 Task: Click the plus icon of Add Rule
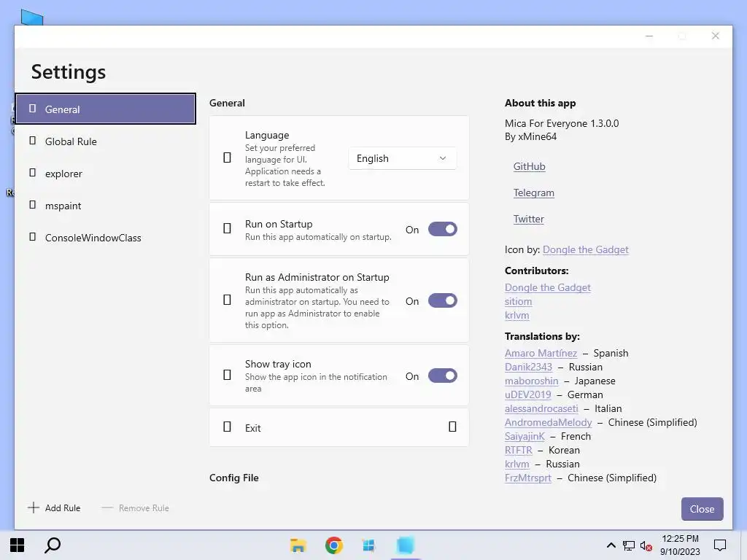click(x=34, y=507)
